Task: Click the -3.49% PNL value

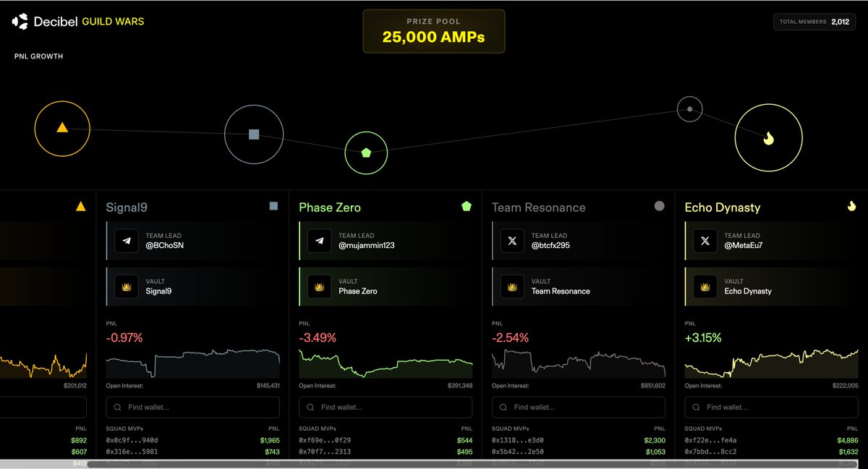Action: 318,337
